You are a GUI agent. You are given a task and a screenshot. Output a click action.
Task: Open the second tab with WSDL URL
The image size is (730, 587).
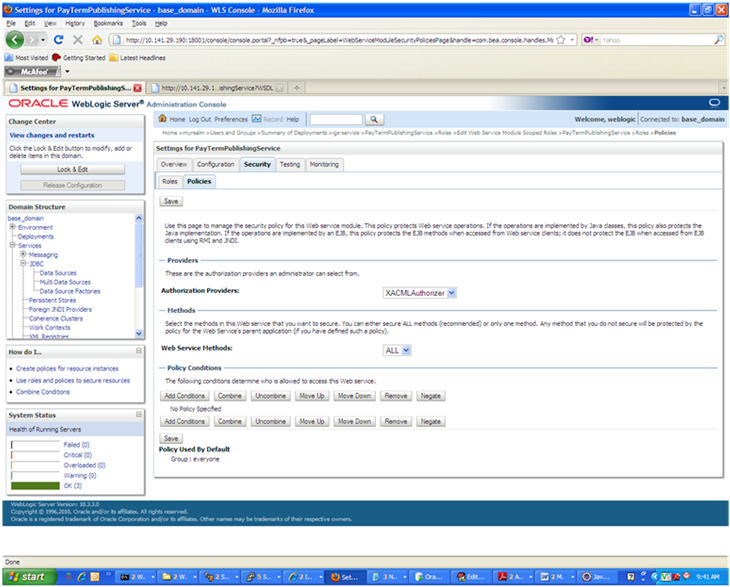tap(217, 88)
